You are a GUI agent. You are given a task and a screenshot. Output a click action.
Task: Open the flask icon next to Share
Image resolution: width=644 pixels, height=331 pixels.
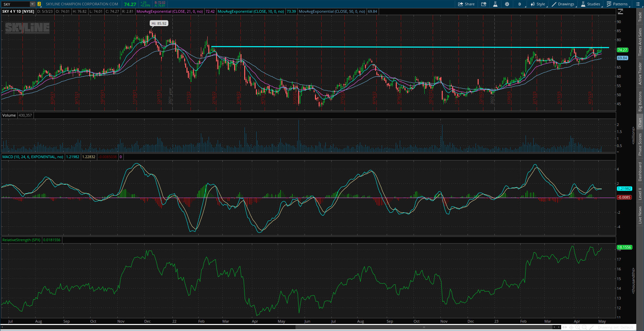coord(495,4)
